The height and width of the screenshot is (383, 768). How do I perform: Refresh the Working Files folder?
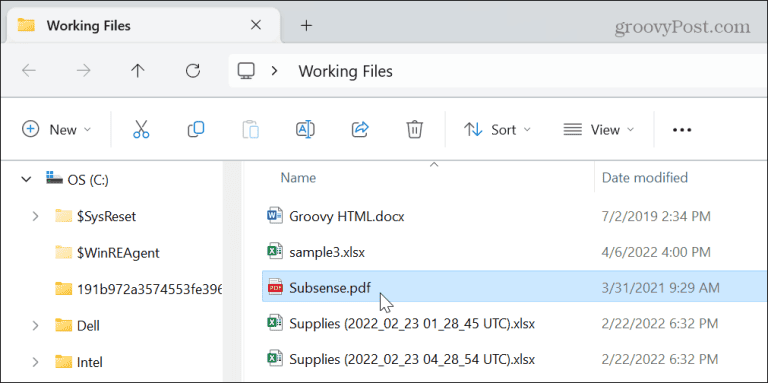[x=192, y=71]
